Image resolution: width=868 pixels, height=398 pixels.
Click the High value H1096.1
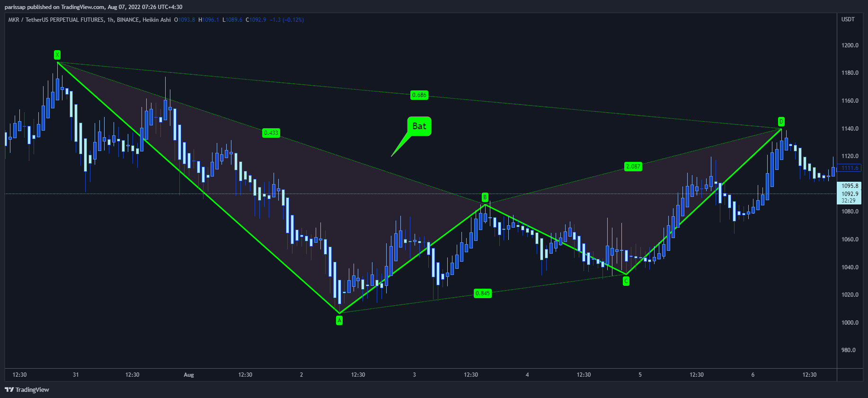209,20
